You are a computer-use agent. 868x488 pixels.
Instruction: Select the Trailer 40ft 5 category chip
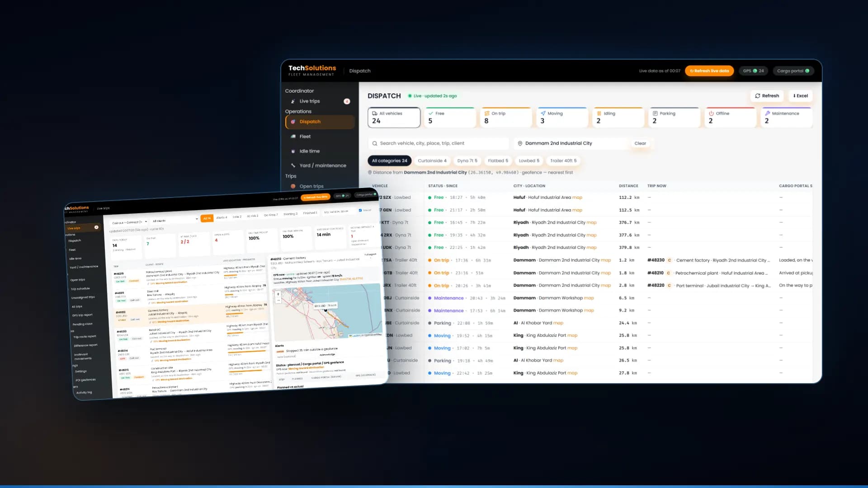(563, 161)
